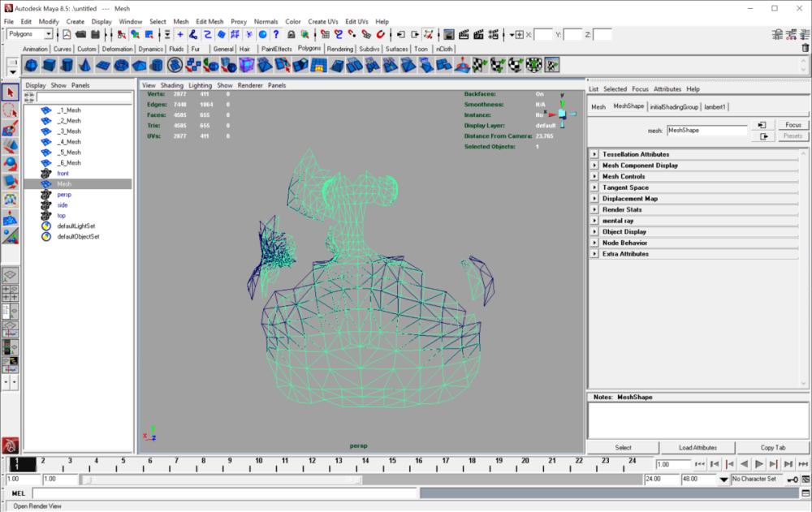Image resolution: width=812 pixels, height=512 pixels.
Task: Click the Copy Tab button
Action: [773, 448]
